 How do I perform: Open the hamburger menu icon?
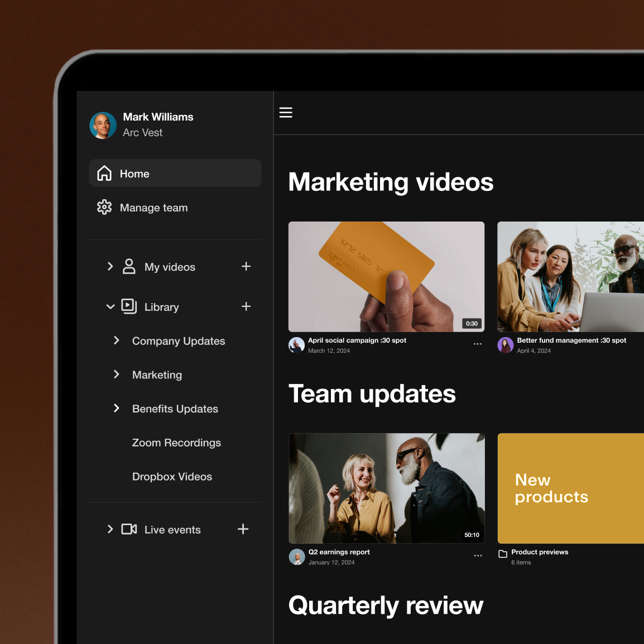[x=286, y=113]
